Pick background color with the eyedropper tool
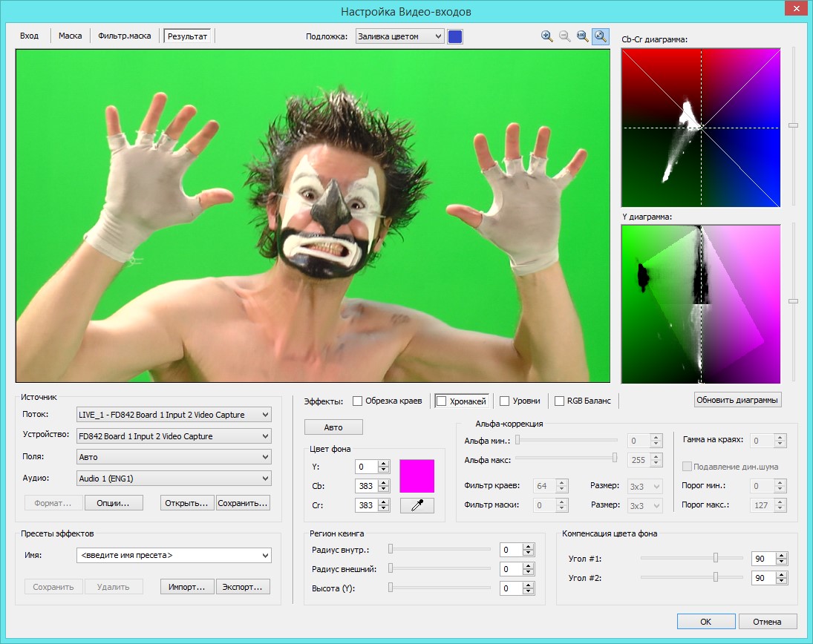813x644 pixels. 417,505
